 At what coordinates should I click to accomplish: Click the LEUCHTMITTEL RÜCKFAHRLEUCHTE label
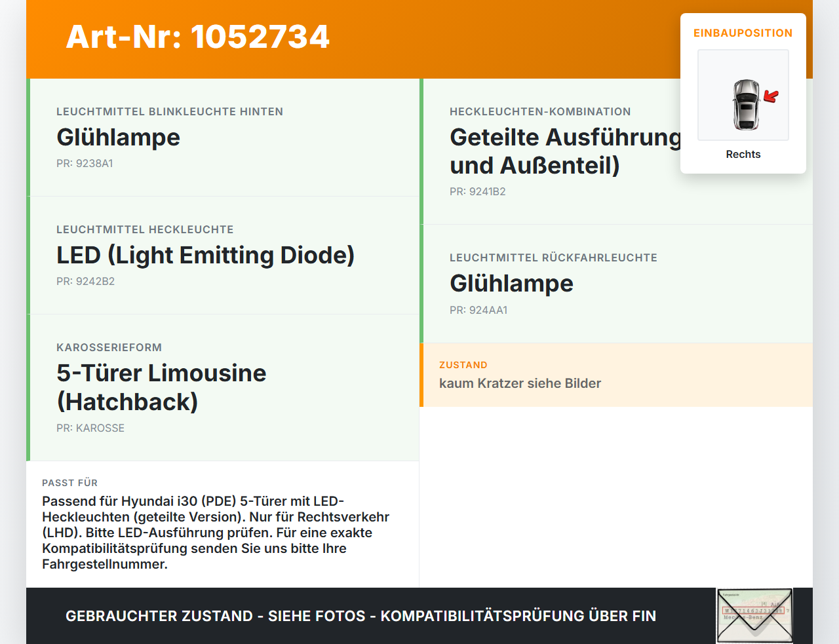(x=553, y=257)
